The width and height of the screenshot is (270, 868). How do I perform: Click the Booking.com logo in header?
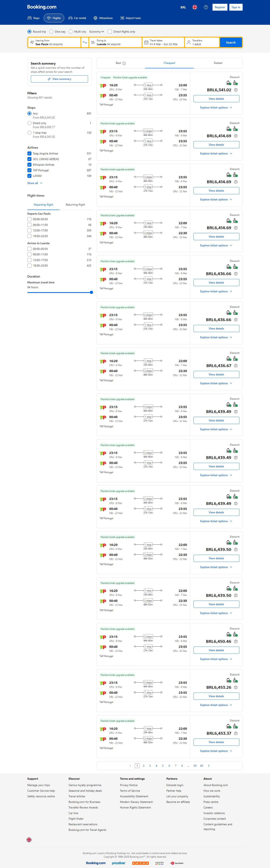(x=42, y=7)
